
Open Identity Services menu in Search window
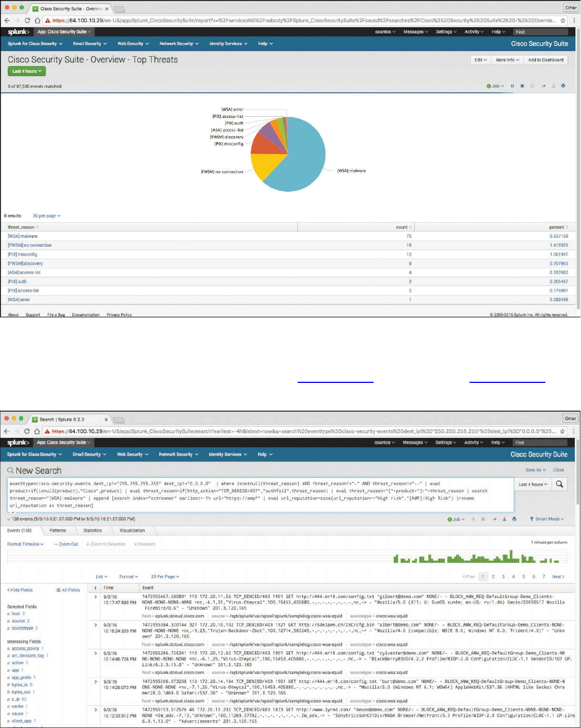click(228, 454)
